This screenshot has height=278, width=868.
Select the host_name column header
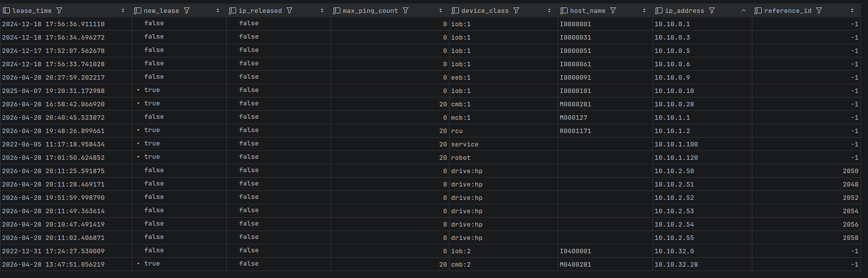pos(587,10)
